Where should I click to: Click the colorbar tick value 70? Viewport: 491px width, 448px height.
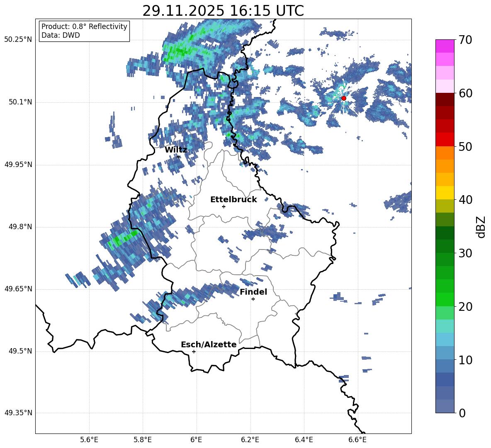(465, 40)
